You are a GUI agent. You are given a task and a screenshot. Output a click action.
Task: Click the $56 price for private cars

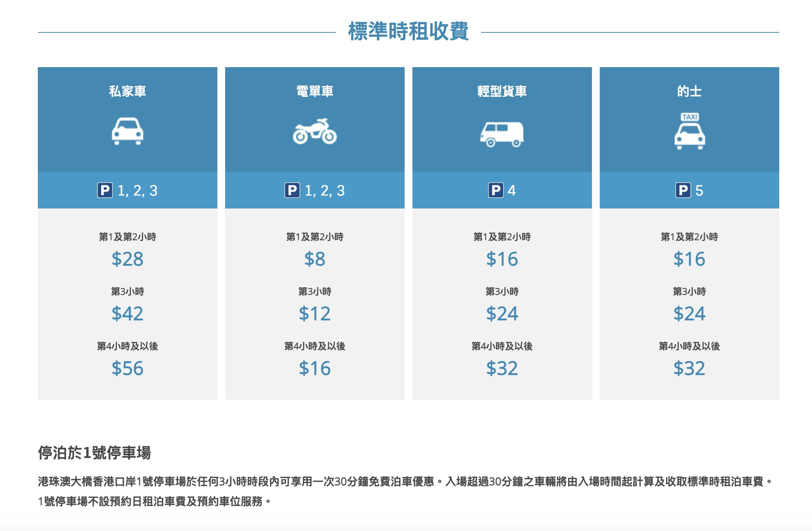point(128,368)
